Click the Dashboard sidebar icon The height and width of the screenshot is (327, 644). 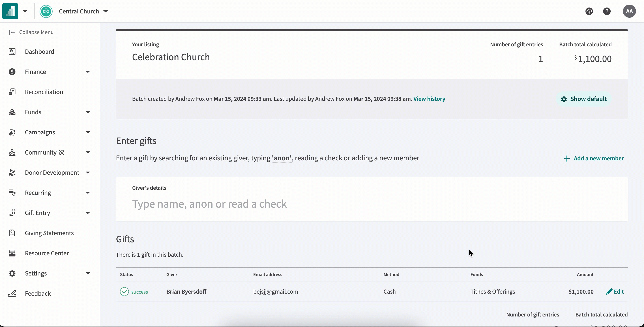(x=12, y=52)
